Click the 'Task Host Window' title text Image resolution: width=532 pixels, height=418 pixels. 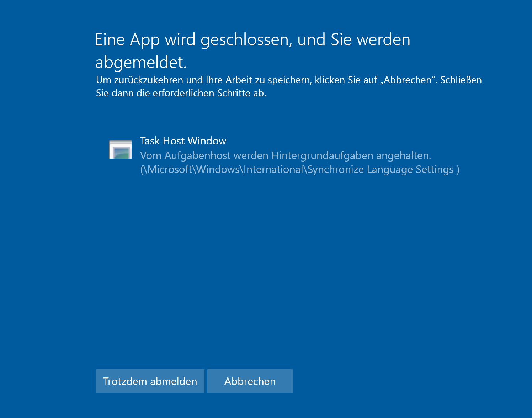(x=183, y=141)
